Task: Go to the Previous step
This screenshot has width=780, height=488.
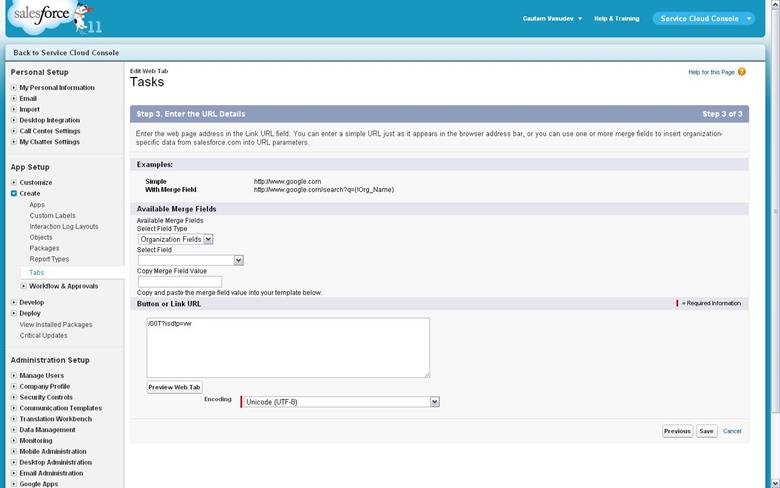Action: pos(677,431)
